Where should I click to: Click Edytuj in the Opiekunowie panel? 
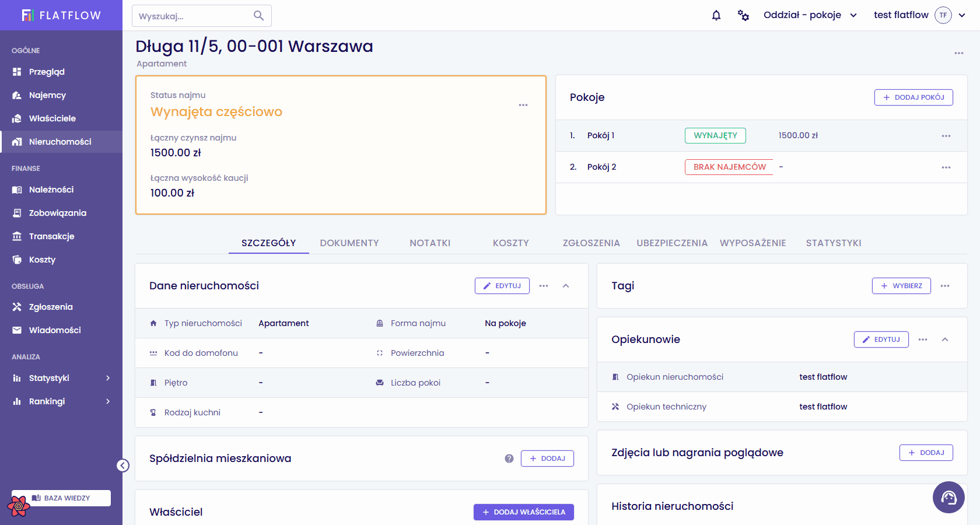(881, 339)
